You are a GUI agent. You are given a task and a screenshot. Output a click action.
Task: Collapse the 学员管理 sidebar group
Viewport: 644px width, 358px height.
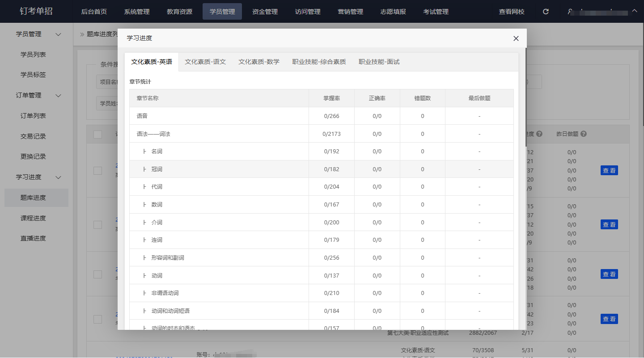58,34
